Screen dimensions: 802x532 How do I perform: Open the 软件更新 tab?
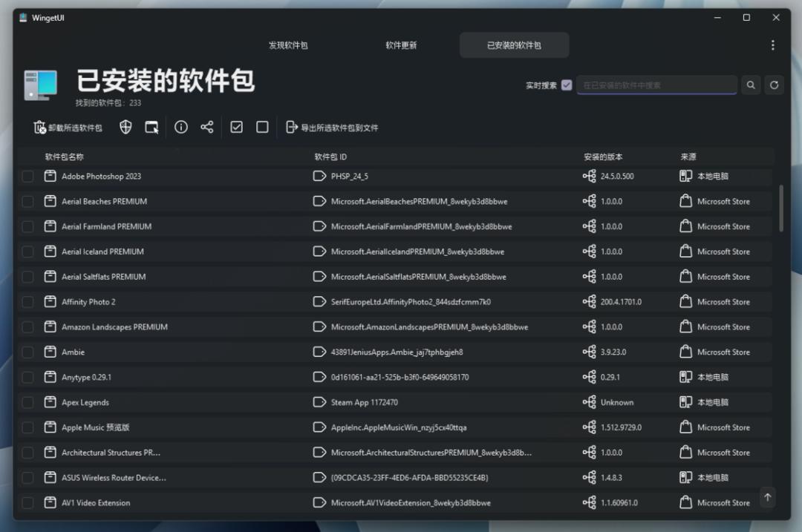[x=401, y=45]
